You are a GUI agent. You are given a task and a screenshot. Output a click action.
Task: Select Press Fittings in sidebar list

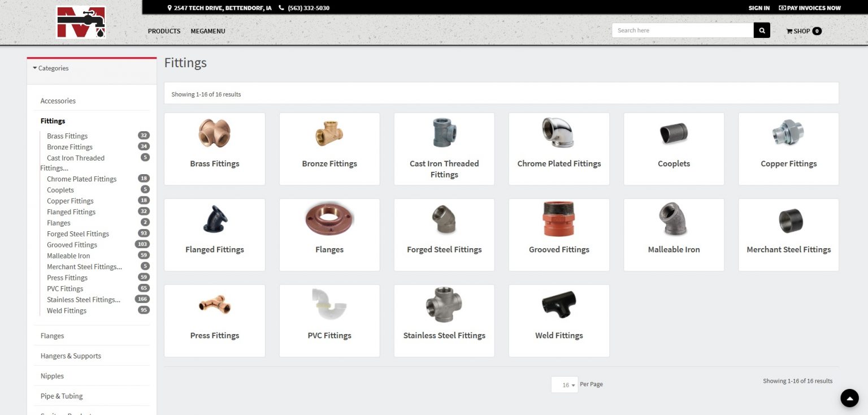click(67, 278)
